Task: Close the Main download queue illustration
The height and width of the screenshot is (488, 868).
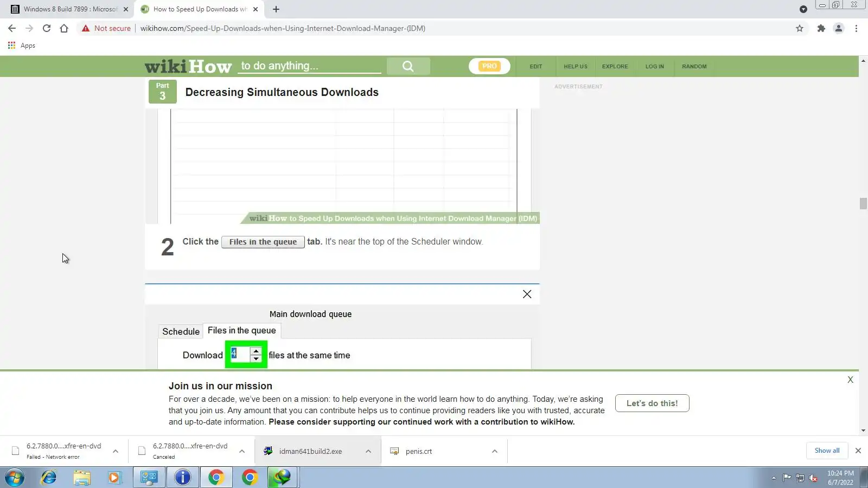Action: pyautogui.click(x=527, y=294)
